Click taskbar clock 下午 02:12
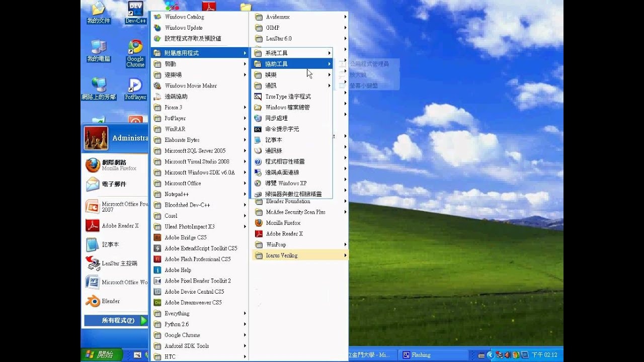644x362 pixels. pyautogui.click(x=544, y=355)
